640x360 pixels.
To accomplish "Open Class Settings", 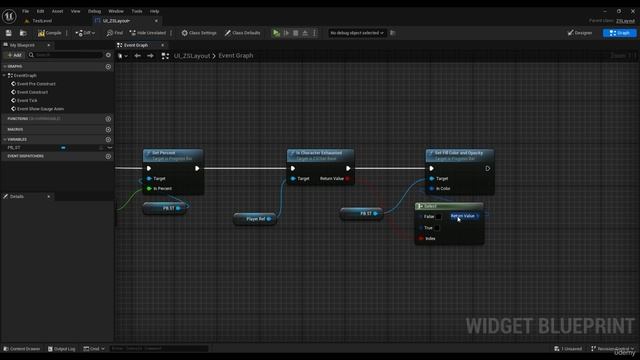I will (199, 33).
